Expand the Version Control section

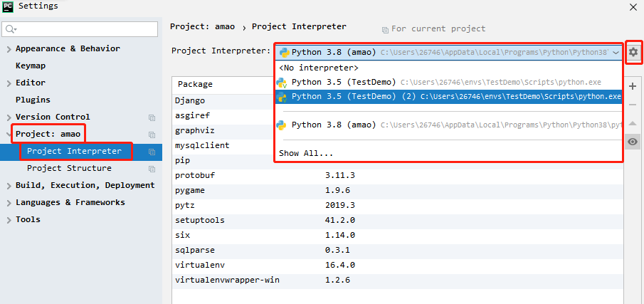[9, 117]
